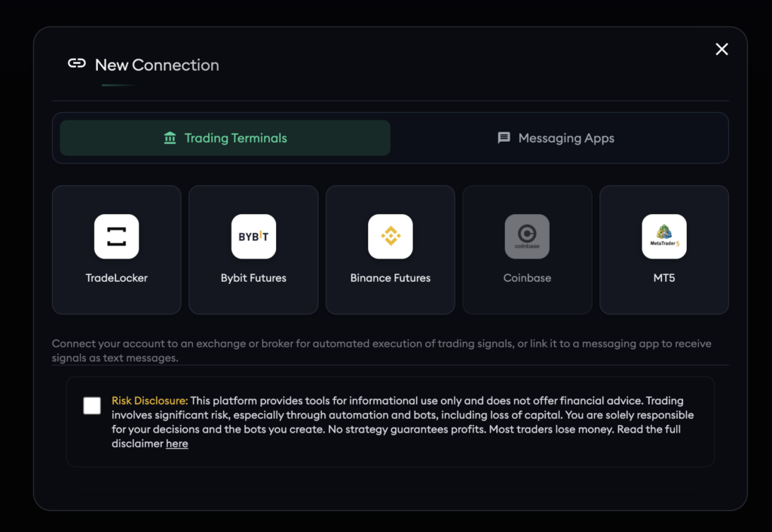Select the Trading Terminals tab label

[x=235, y=138]
